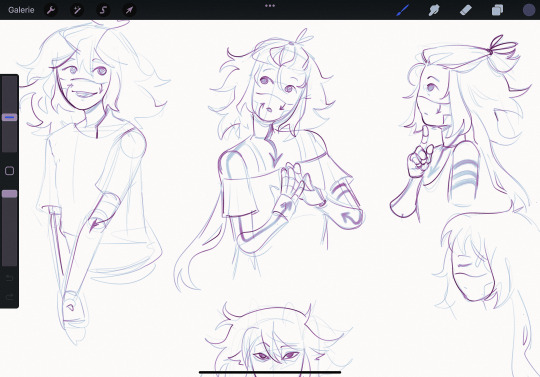Select the Smudge finger tool
Image resolution: width=540 pixels, height=377 pixels.
pos(434,10)
